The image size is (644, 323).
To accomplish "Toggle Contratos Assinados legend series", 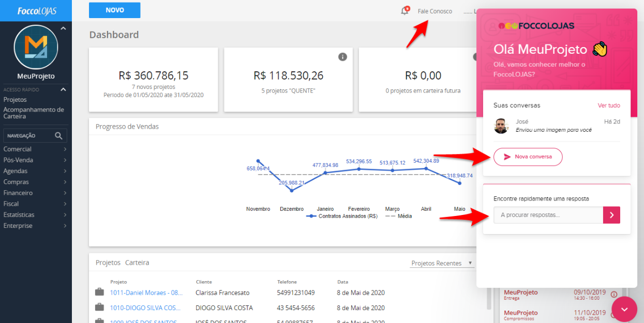I will click(x=340, y=216).
